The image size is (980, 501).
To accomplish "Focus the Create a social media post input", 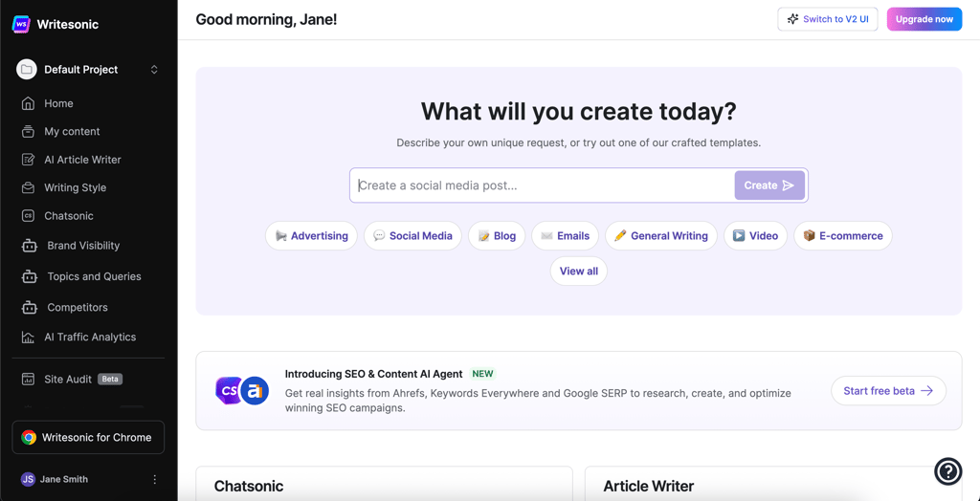I will coord(542,185).
